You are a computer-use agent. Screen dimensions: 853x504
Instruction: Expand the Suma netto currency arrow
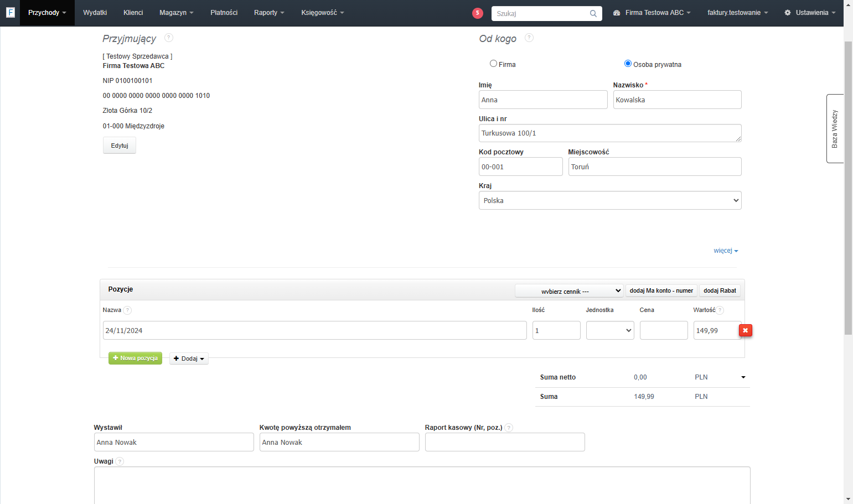pos(743,377)
